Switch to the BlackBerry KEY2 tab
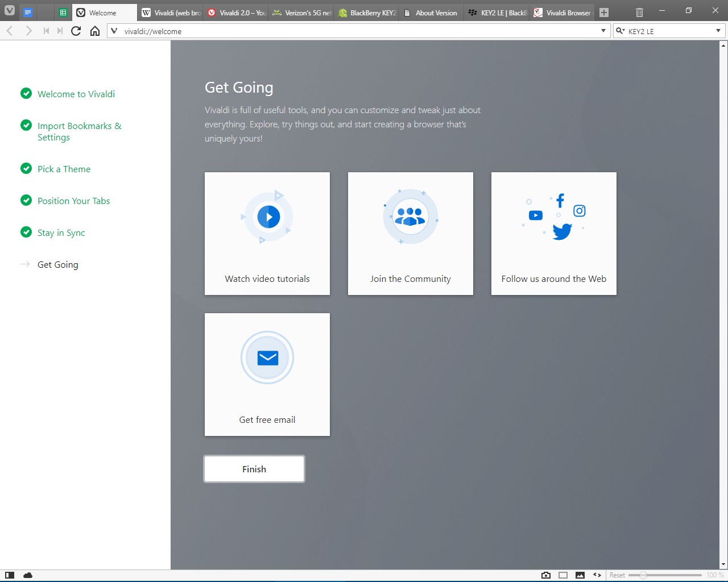 pos(367,13)
